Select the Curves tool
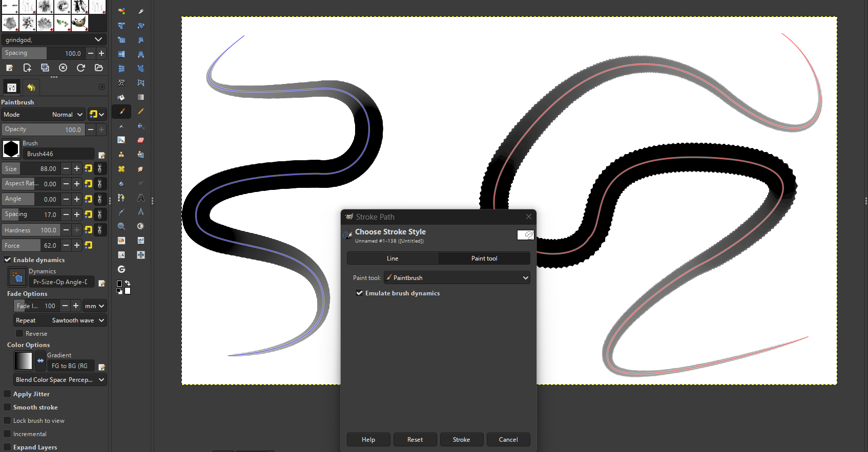The height and width of the screenshot is (452, 868). tap(121, 255)
